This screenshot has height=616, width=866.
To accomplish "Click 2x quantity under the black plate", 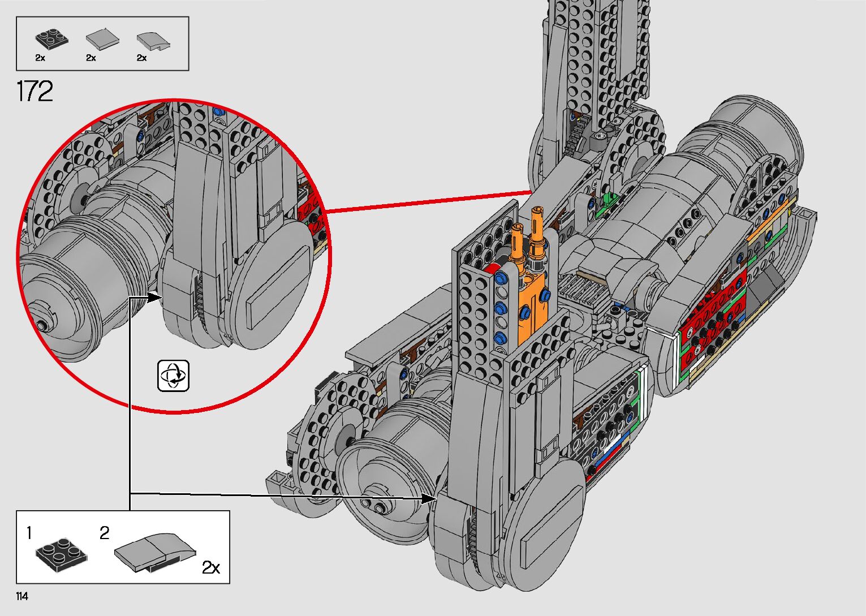I will tap(40, 58).
